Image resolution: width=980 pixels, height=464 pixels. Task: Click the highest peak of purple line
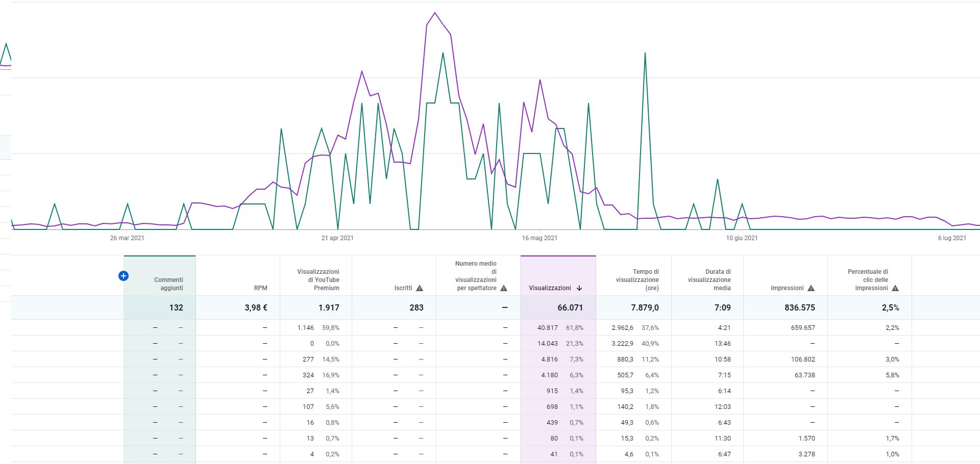[x=435, y=13]
